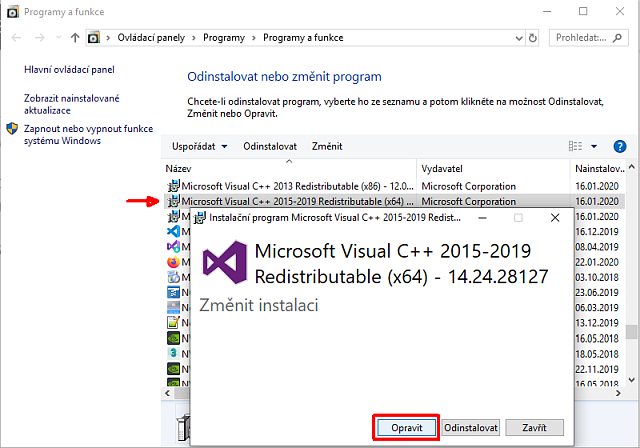Click Ovládací panely in breadcrumb

tap(151, 38)
